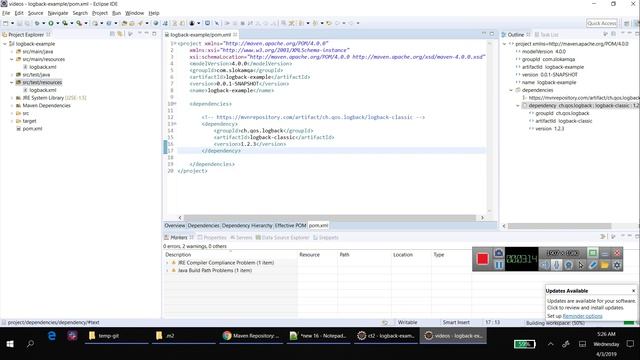Click the green region select recorder icon

tap(593, 253)
